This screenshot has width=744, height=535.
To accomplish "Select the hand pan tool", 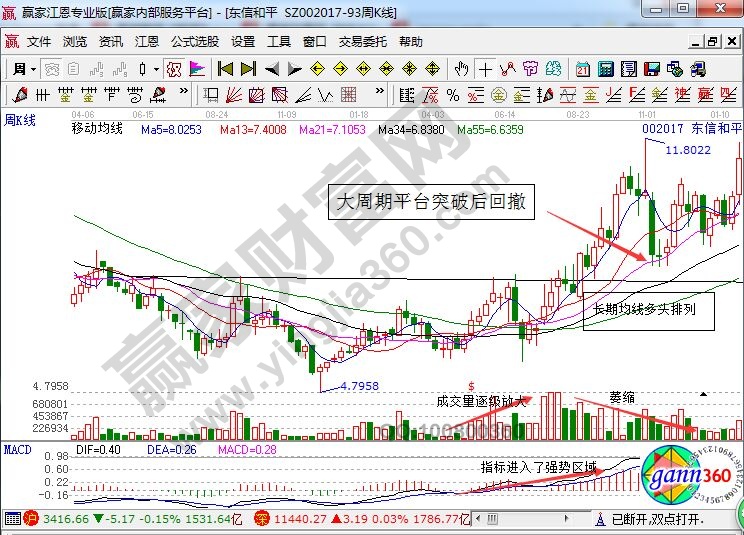I will pyautogui.click(x=461, y=69).
